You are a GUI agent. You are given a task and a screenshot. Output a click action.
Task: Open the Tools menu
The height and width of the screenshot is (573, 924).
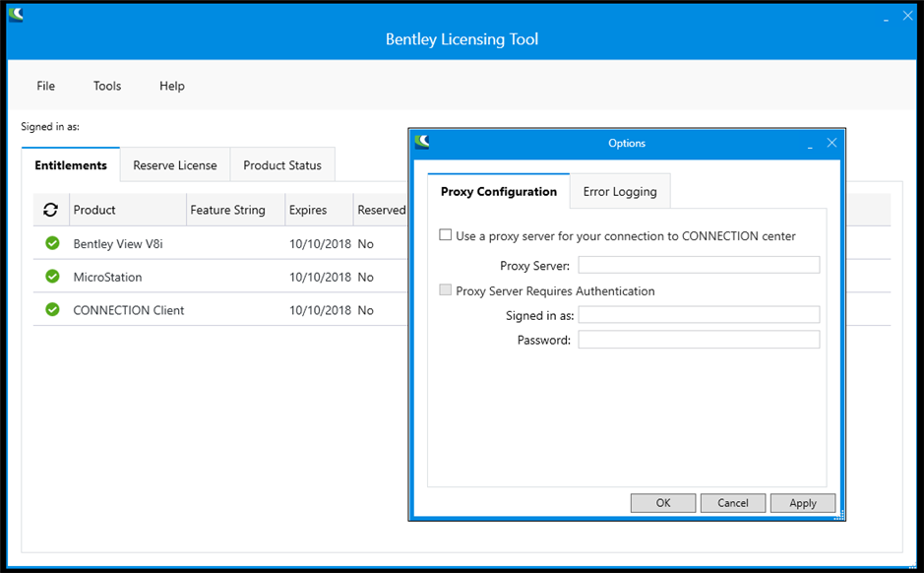click(107, 86)
